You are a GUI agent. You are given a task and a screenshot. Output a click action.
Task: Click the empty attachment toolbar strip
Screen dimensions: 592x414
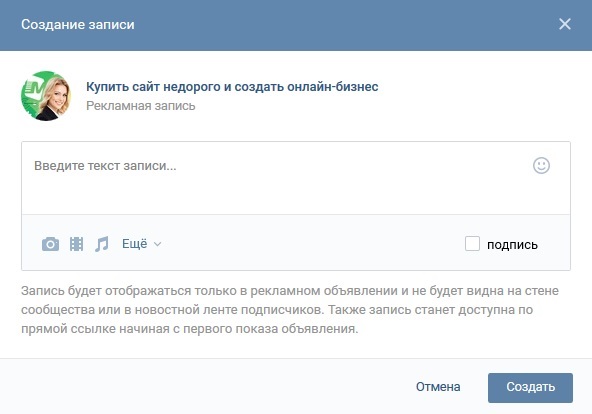point(313,243)
